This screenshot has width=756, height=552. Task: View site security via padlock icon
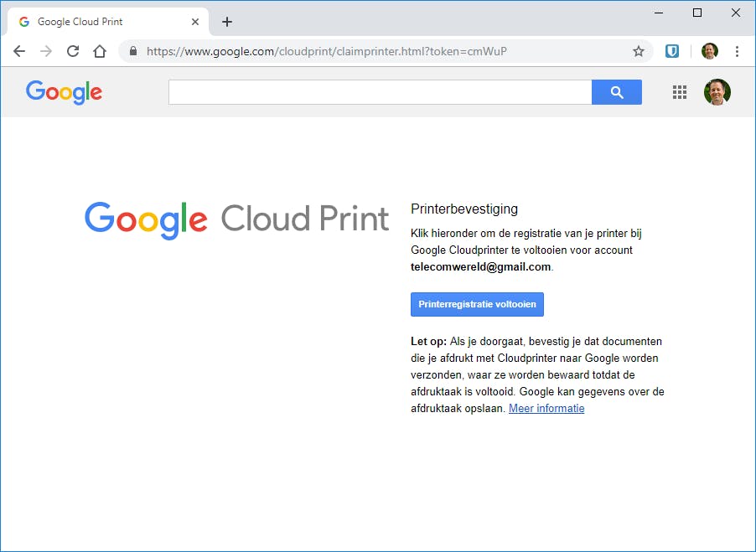coord(133,51)
